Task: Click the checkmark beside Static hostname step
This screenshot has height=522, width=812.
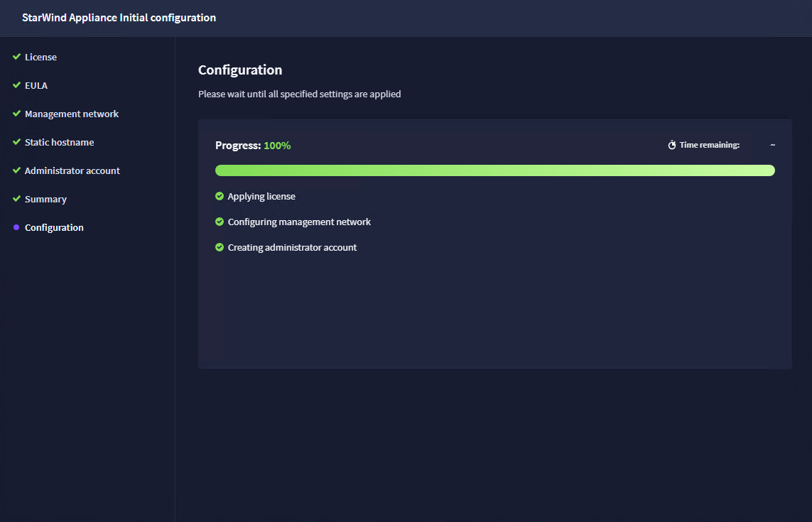Action: pyautogui.click(x=16, y=142)
